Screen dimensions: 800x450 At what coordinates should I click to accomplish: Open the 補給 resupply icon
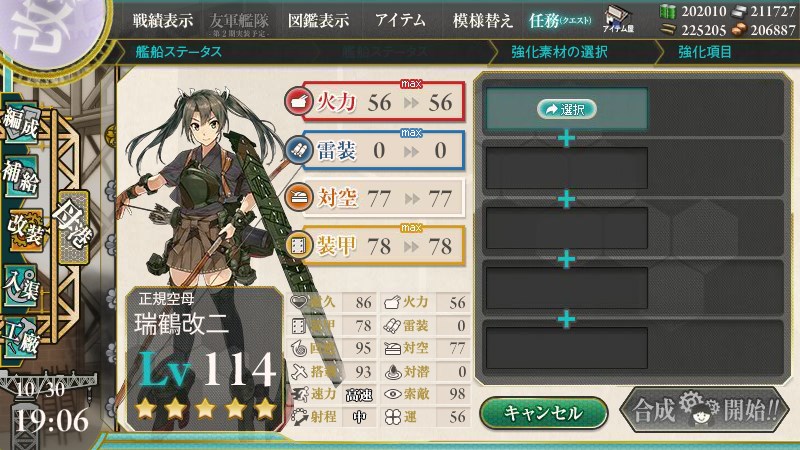pos(21,176)
